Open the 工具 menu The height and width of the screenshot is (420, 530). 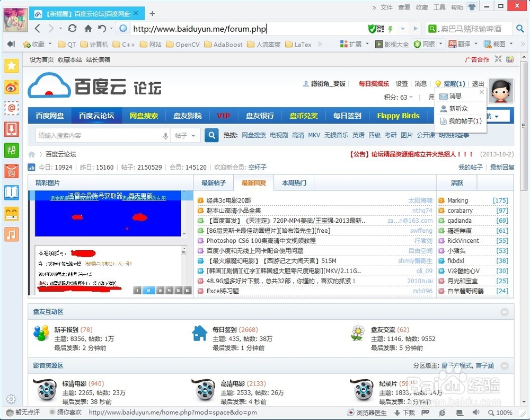tap(439, 7)
